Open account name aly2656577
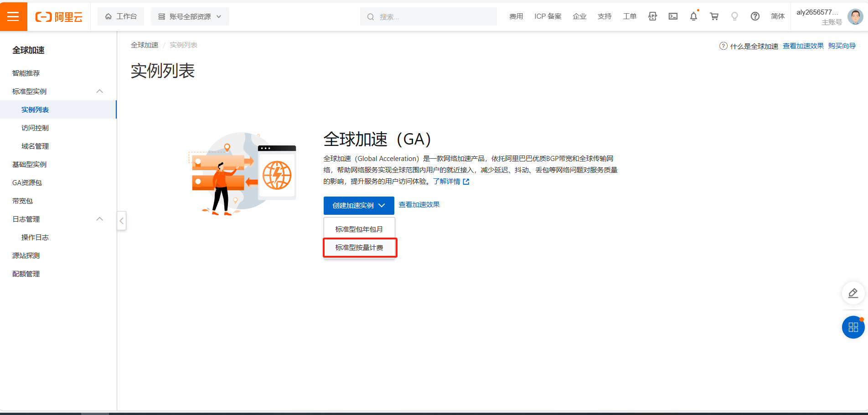868x415 pixels. point(817,12)
